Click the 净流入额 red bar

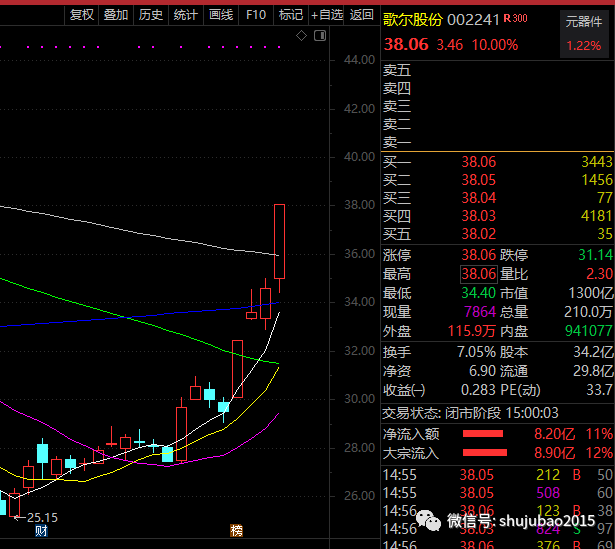point(482,434)
